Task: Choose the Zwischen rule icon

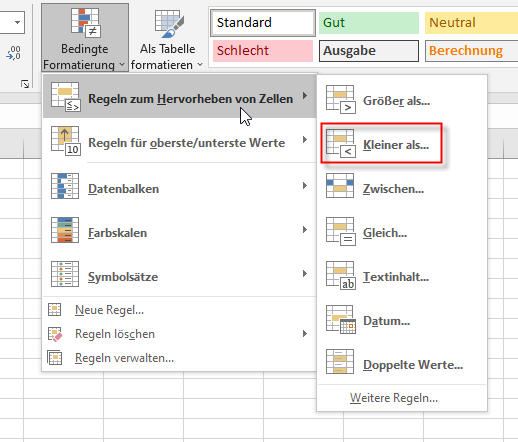Action: point(340,186)
